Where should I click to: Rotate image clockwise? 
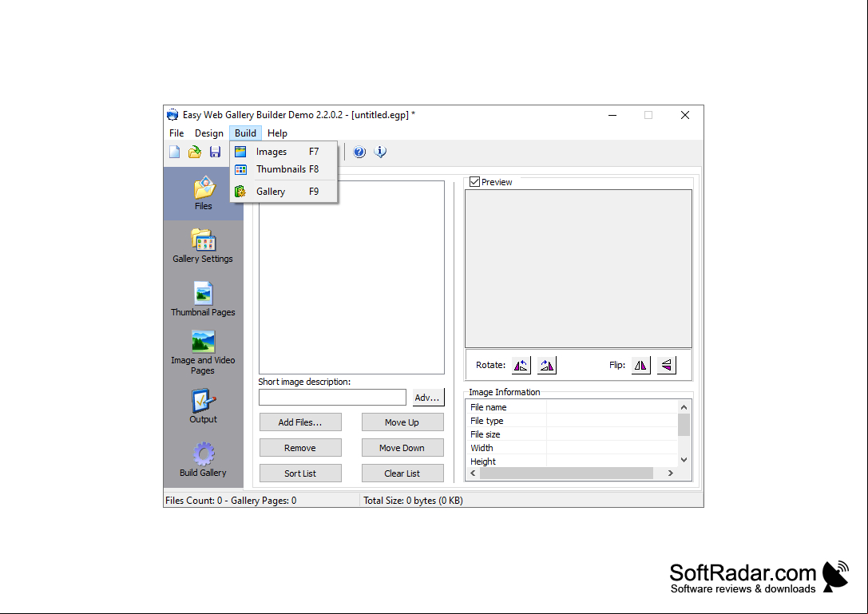[546, 366]
